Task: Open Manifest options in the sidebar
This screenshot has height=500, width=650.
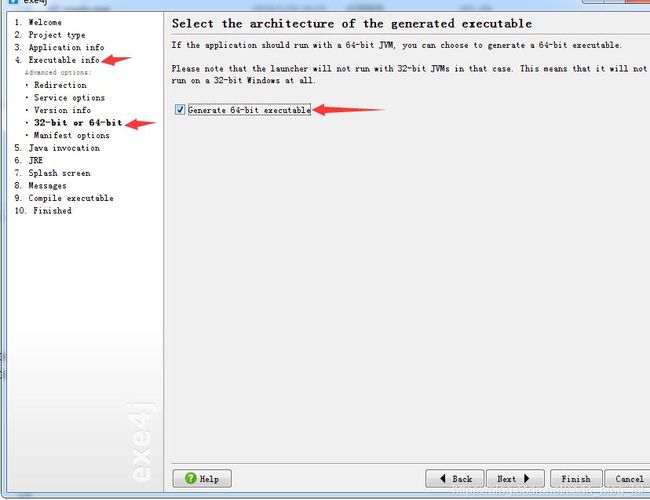Action: tap(71, 136)
